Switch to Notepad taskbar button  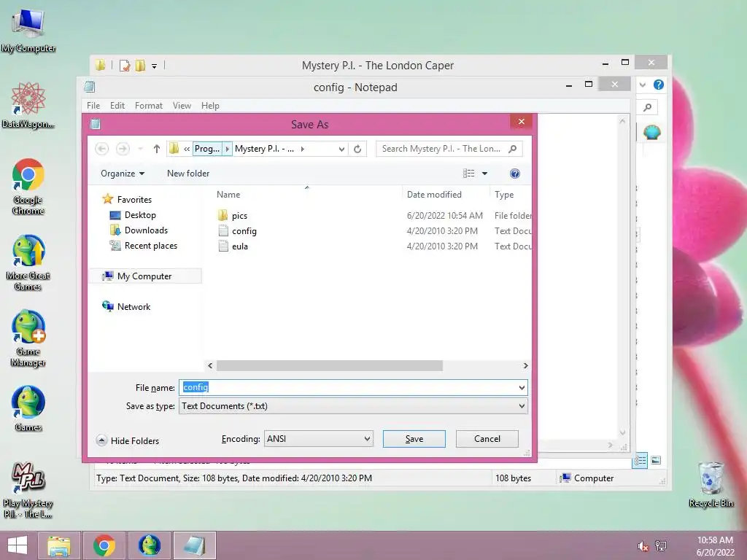click(x=194, y=545)
